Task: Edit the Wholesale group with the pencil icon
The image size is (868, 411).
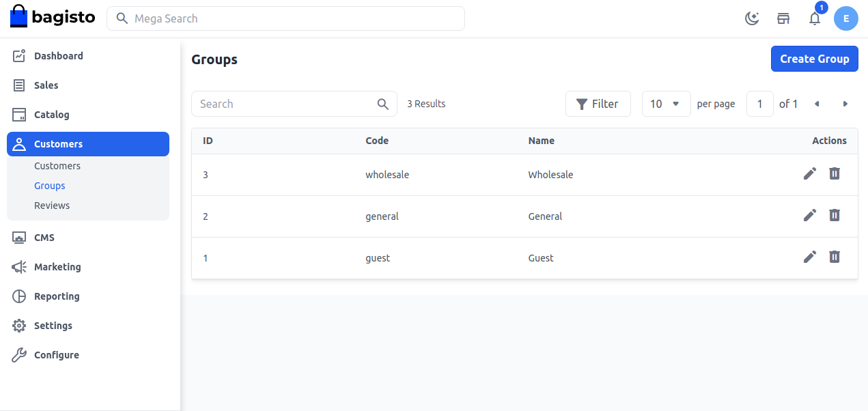Action: tap(810, 174)
